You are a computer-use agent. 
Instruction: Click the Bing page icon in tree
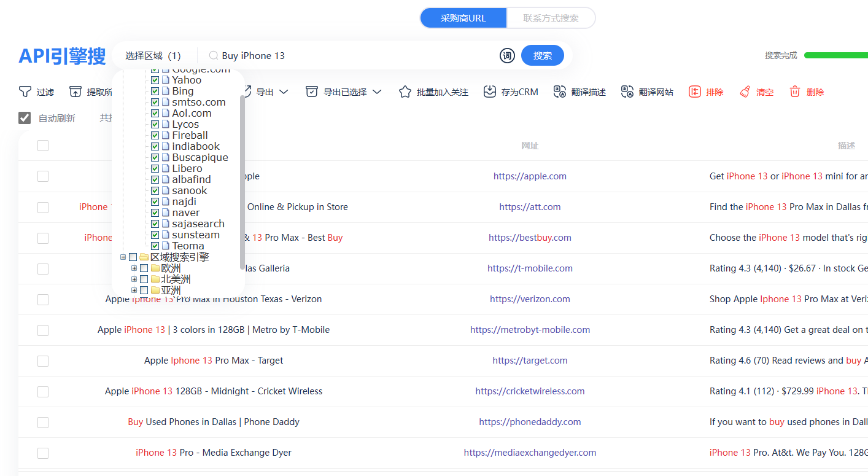(x=166, y=91)
